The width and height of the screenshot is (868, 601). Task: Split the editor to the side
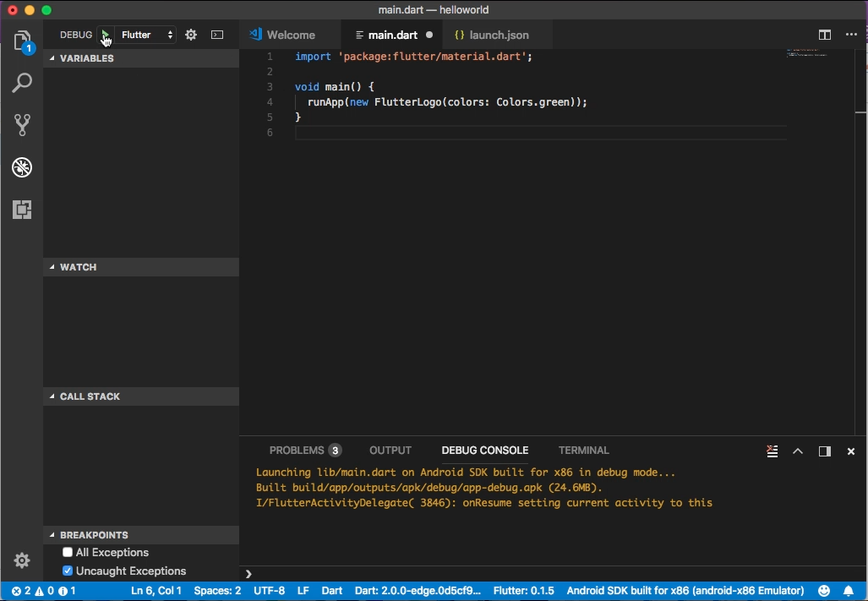point(825,35)
